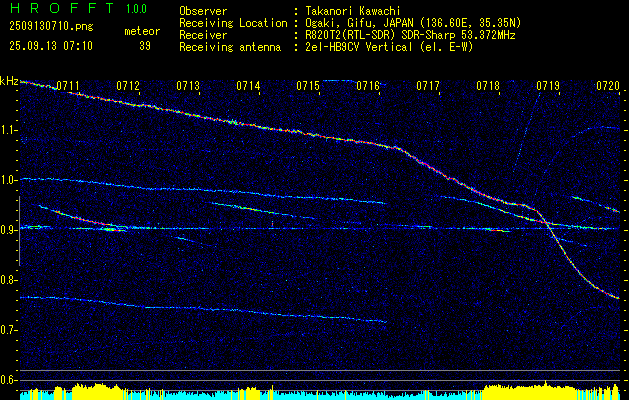Screen dimensions: 629x400
Task: Click the Receiving antenna label
Action: pyautogui.click(x=230, y=47)
